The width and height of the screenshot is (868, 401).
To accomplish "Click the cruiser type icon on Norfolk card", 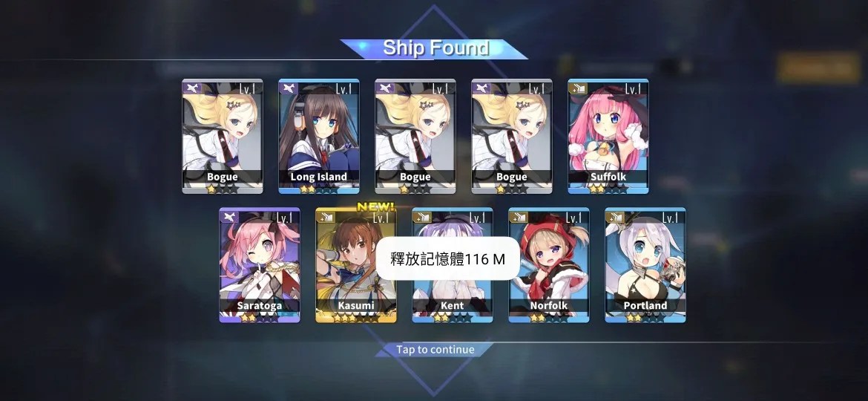I will 518,216.
